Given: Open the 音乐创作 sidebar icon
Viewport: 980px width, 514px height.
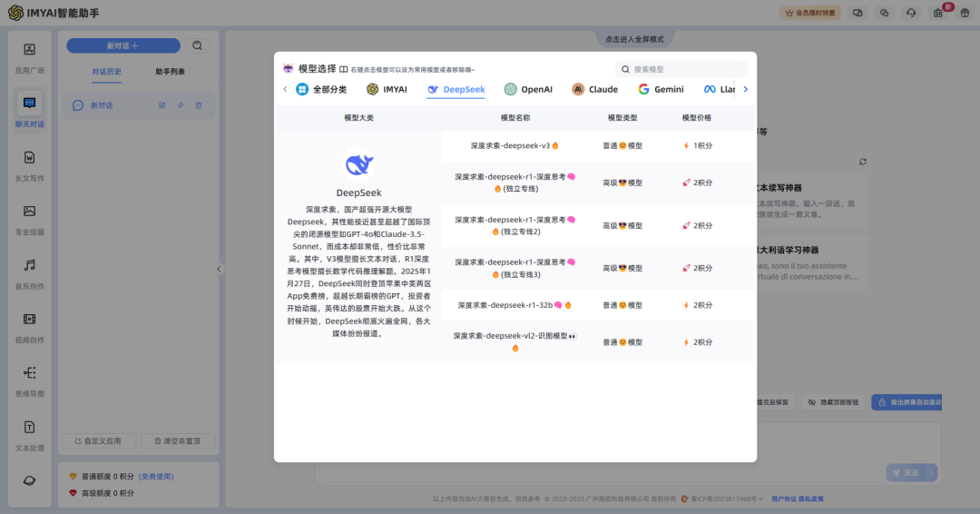Looking at the screenshot, I should [x=29, y=265].
